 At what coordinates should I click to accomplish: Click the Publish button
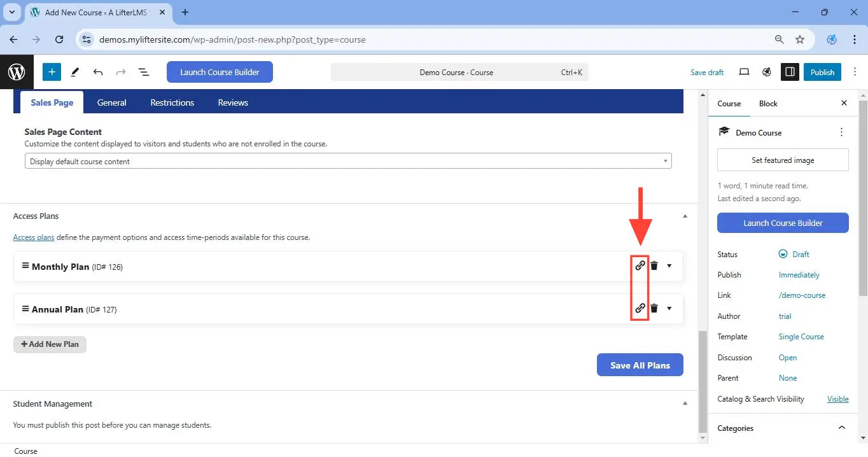click(822, 72)
